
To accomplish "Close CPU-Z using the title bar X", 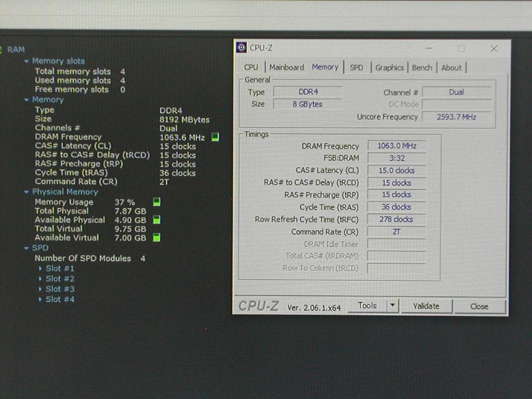I will (x=494, y=48).
